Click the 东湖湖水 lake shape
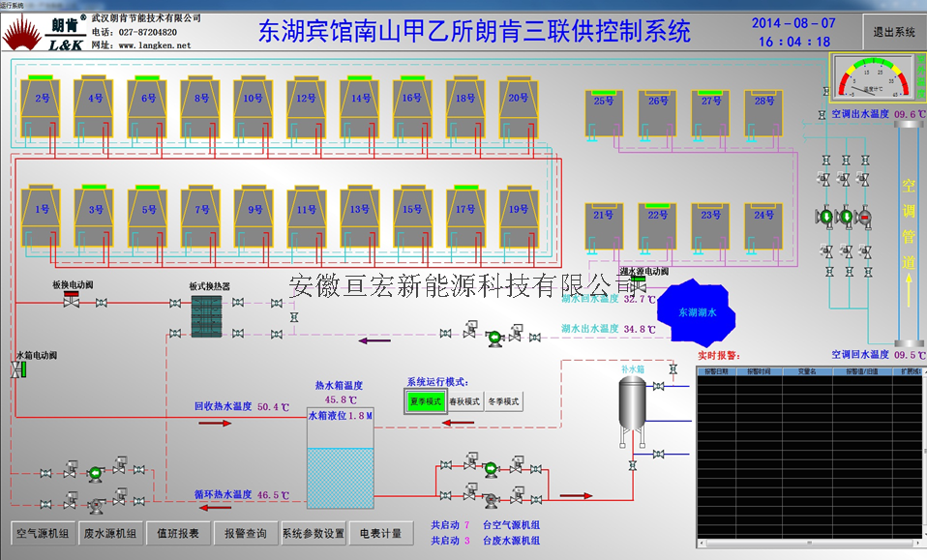This screenshot has width=927, height=560. (697, 312)
